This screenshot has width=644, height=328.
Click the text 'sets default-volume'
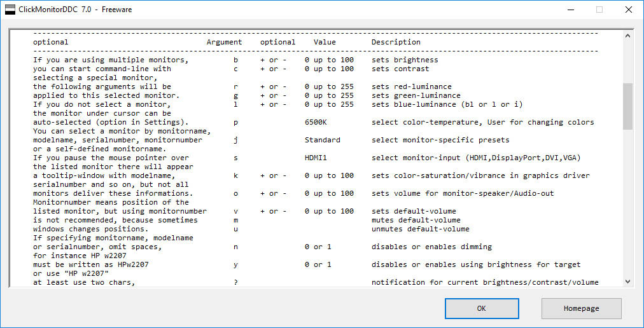click(414, 211)
